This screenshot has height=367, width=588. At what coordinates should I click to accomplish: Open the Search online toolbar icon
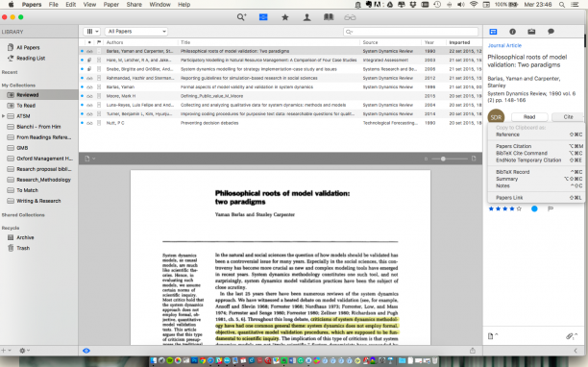tap(241, 17)
